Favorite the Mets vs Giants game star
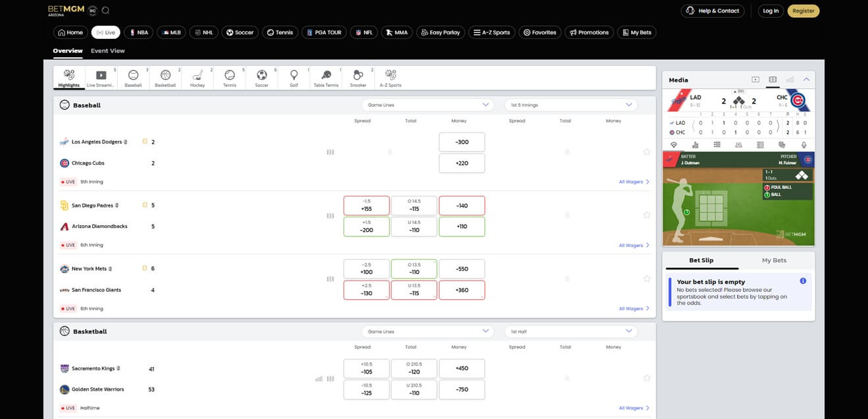The image size is (868, 419). (647, 279)
